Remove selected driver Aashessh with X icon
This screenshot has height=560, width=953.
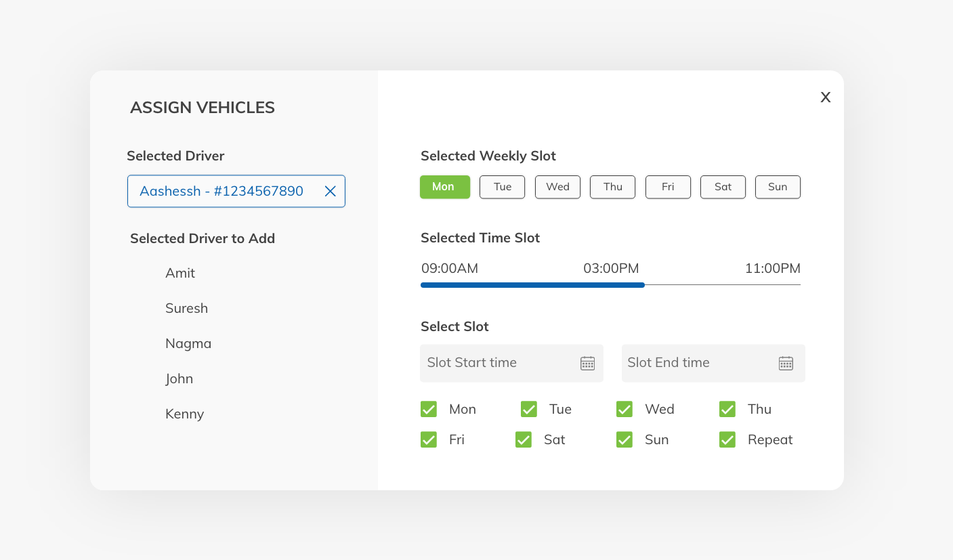point(330,192)
